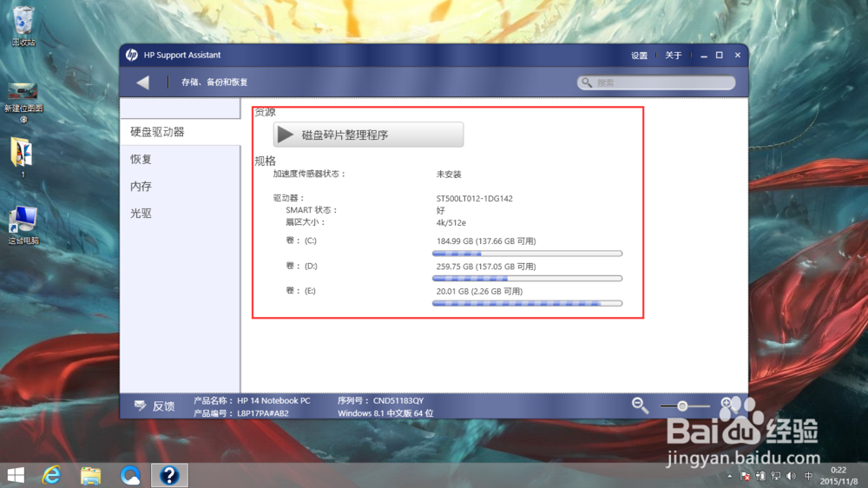Screen dimensions: 868x488
Task: Click the volume E: usage bar
Action: (x=527, y=303)
